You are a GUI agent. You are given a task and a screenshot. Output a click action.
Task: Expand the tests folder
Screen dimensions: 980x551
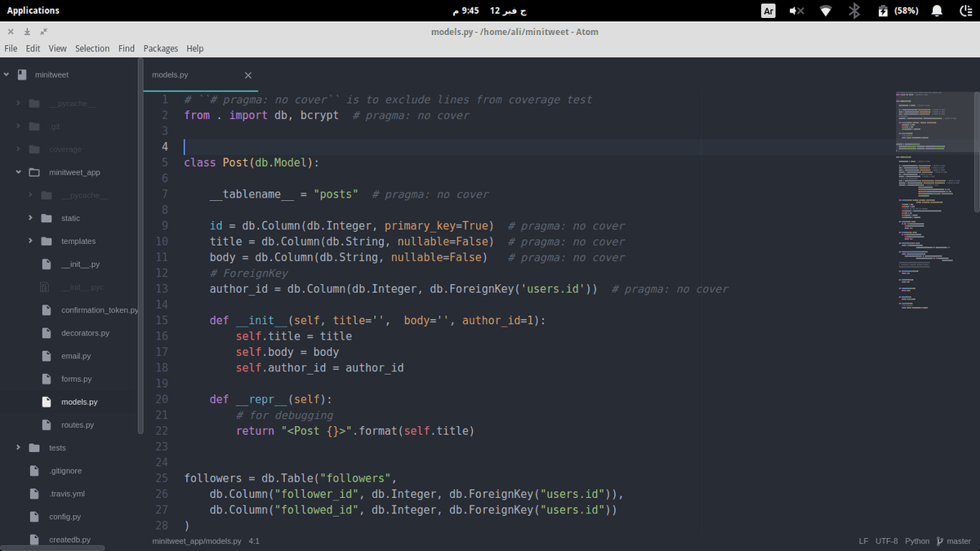click(19, 448)
